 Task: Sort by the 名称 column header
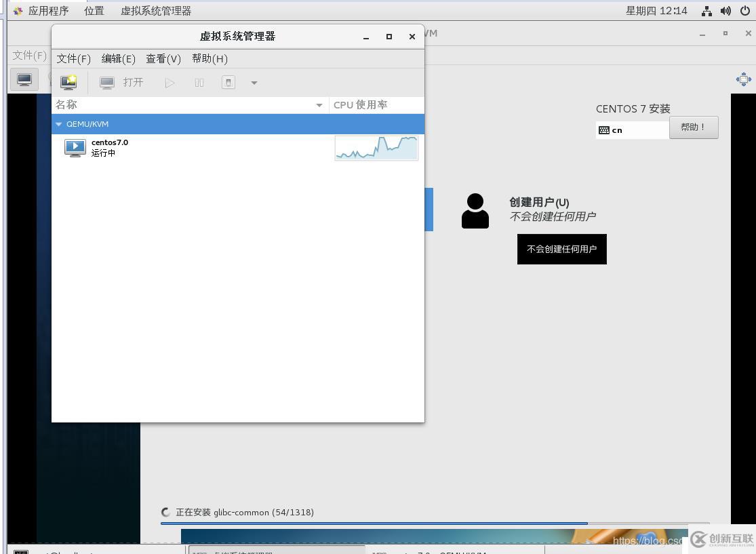point(190,105)
